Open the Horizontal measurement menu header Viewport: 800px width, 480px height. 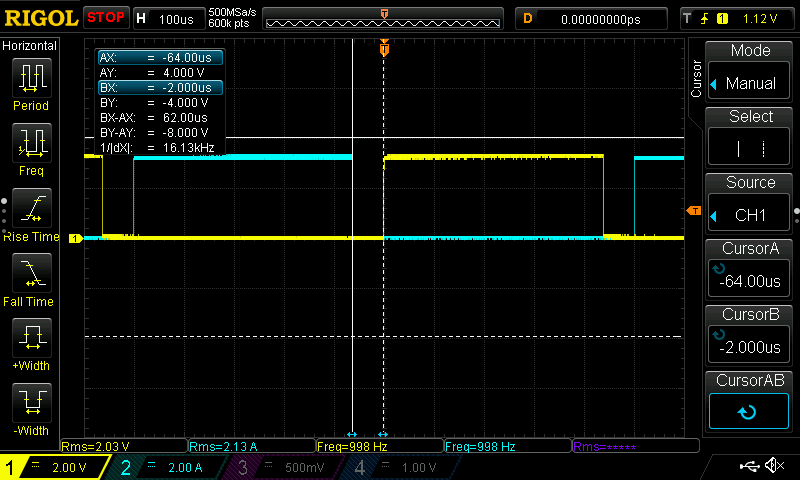click(30, 46)
